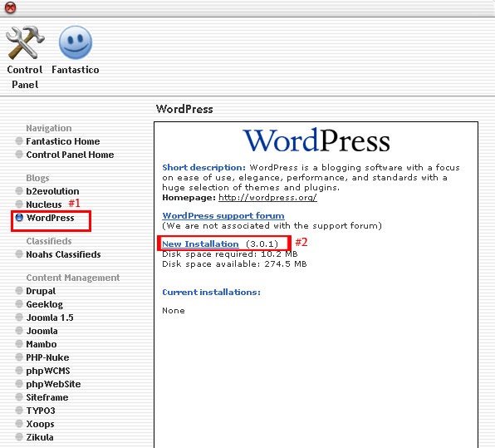495x448 pixels.
Task: Click the Control Panel text label
Action: coord(25,76)
